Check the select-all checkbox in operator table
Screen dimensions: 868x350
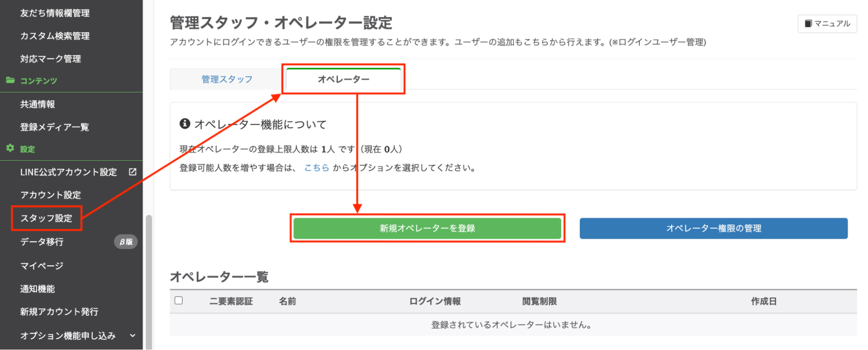click(x=178, y=300)
